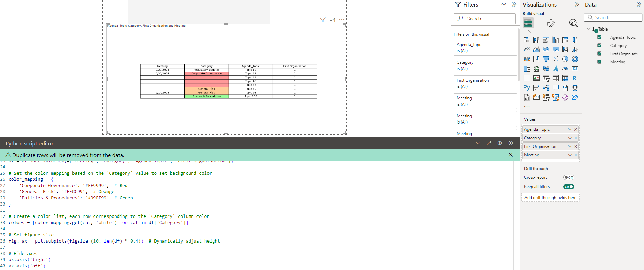Turn off Keep all filters toggle
Image resolution: width=644 pixels, height=270 pixels.
(x=569, y=187)
